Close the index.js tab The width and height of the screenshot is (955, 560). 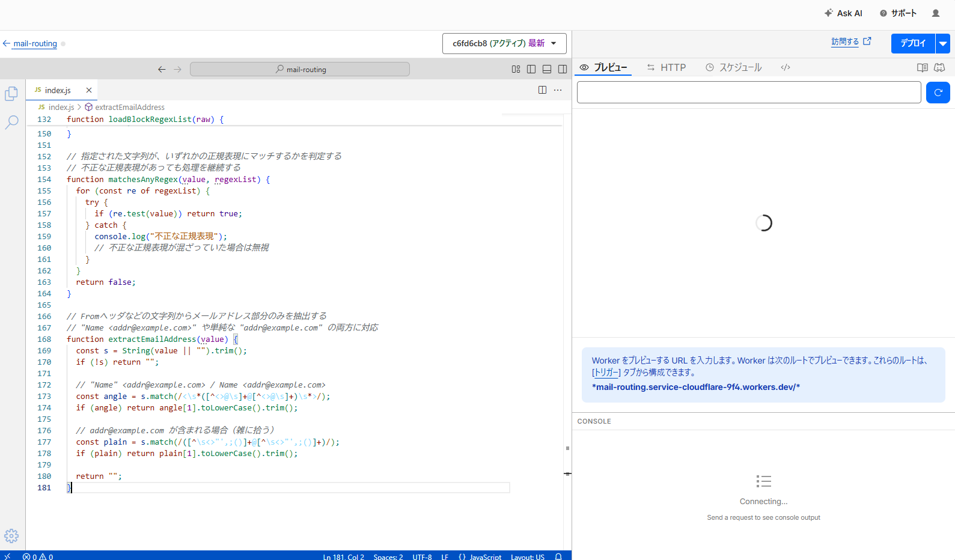[x=89, y=90]
